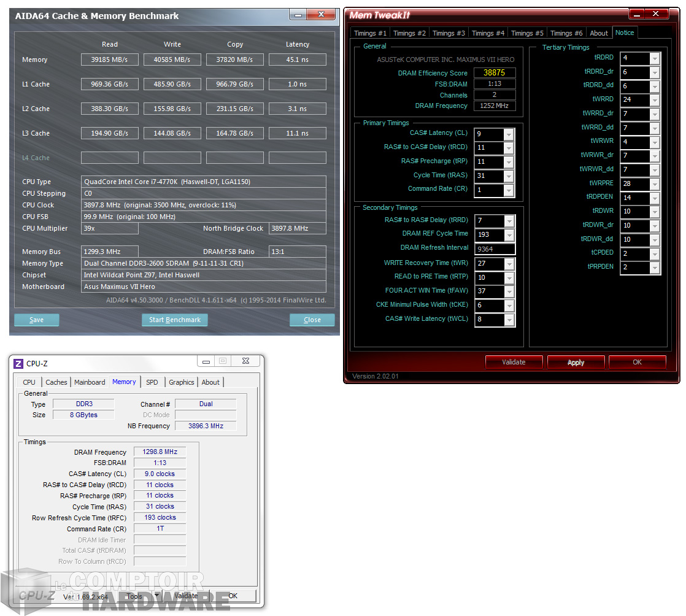Open the About tab in Mem TweakIt

pyautogui.click(x=599, y=33)
